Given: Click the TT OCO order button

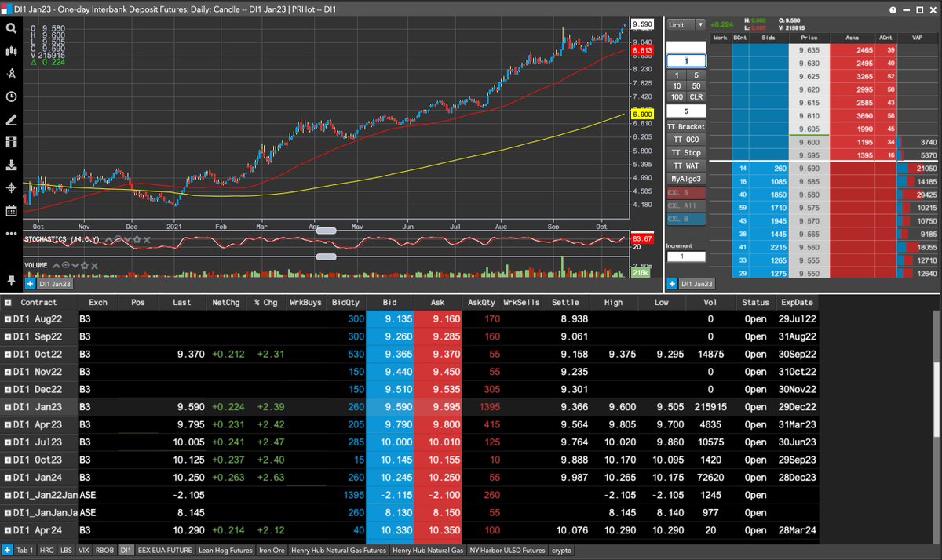Looking at the screenshot, I should coord(686,140).
